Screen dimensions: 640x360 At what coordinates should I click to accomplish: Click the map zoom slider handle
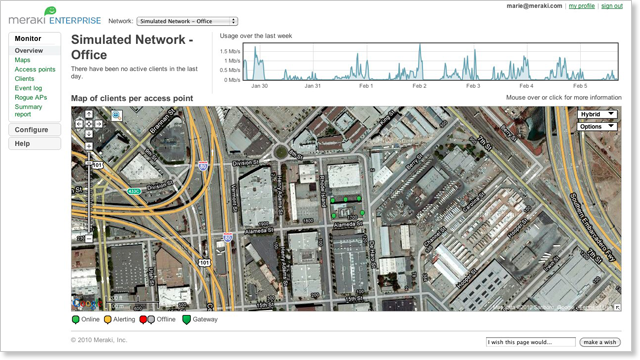click(89, 163)
